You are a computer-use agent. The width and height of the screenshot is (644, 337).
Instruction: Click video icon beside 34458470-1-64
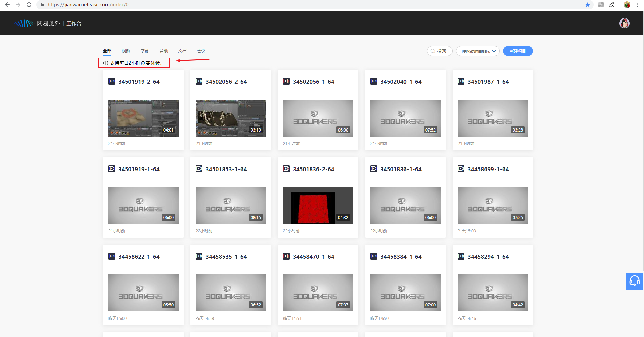[x=286, y=256]
